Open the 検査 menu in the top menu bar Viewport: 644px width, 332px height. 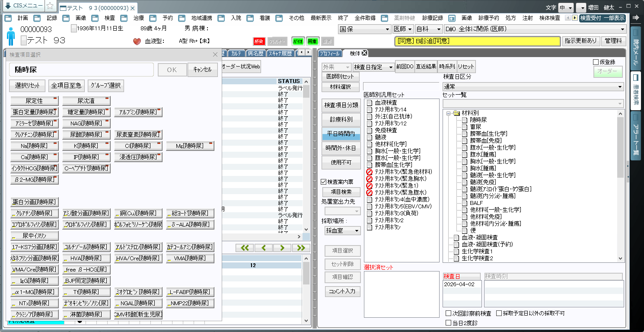110,18
